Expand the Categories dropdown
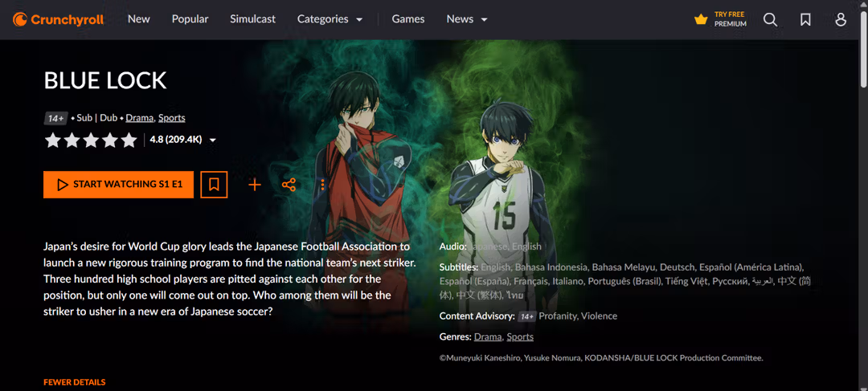This screenshot has height=391, width=868. coord(330,18)
